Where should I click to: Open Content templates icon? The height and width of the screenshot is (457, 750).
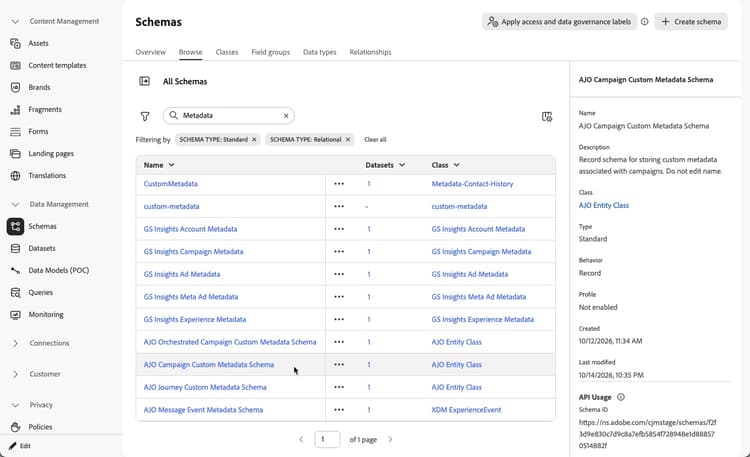tap(15, 66)
